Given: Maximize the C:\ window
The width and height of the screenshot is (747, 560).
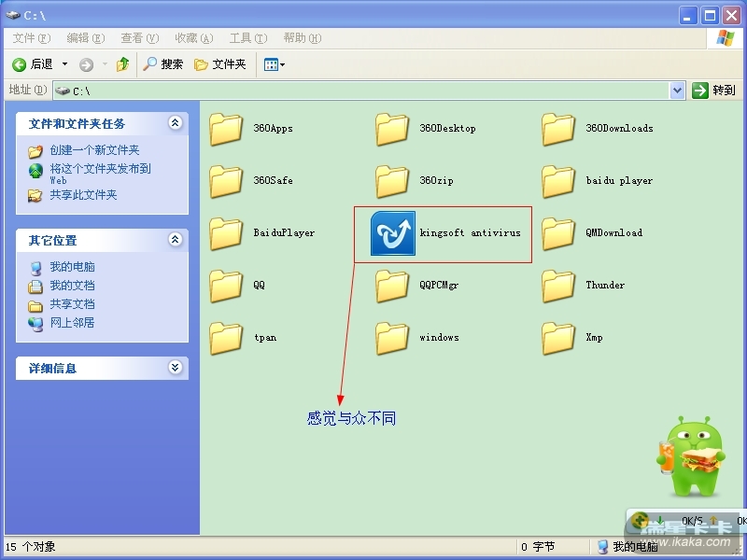Looking at the screenshot, I should 710,16.
